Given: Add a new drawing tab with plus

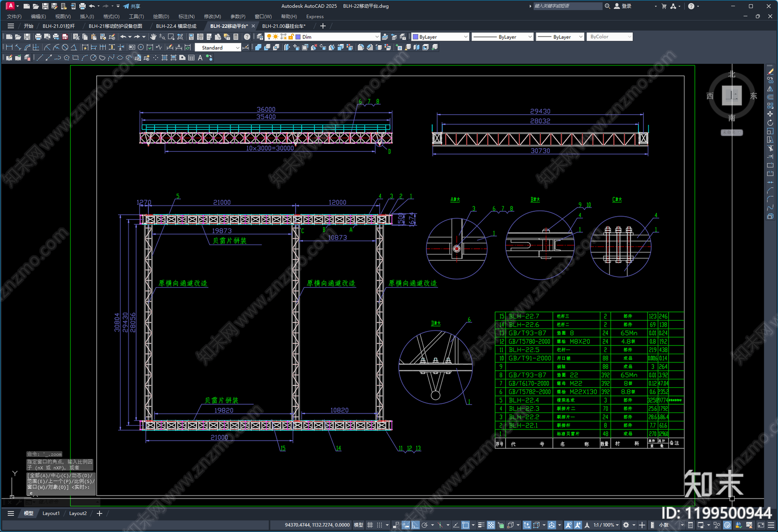Looking at the screenshot, I should tap(323, 26).
